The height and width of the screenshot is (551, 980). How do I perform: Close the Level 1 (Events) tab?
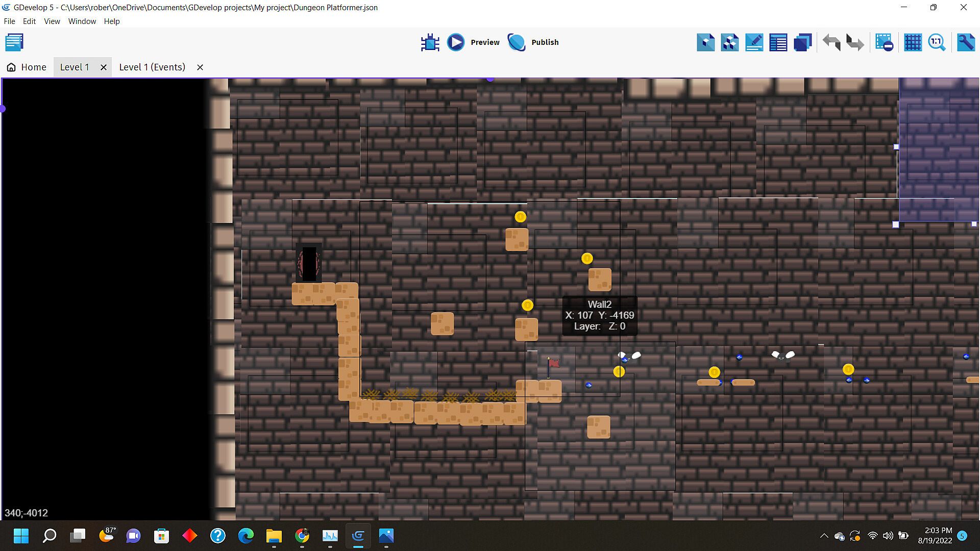[x=200, y=67]
